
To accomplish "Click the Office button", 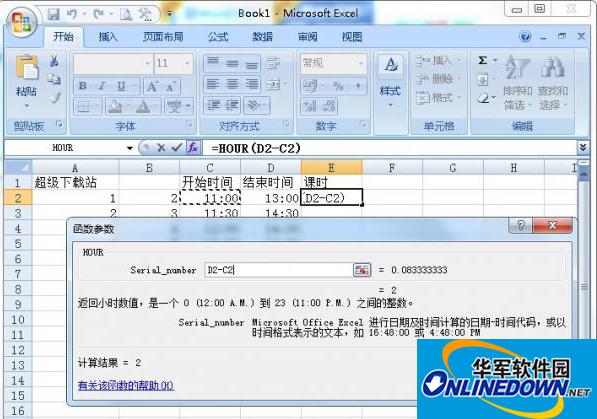I will (x=21, y=21).
